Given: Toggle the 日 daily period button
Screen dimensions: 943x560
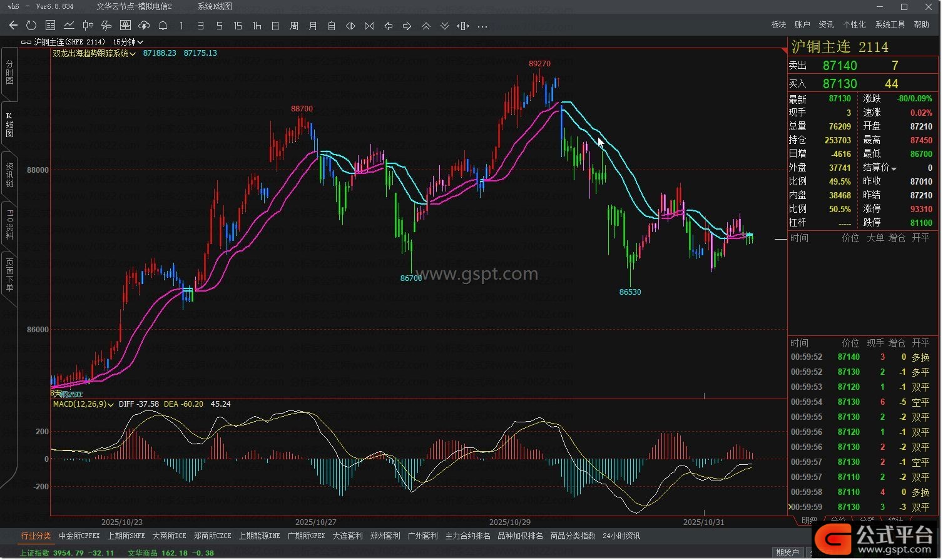Looking at the screenshot, I should point(275,26).
